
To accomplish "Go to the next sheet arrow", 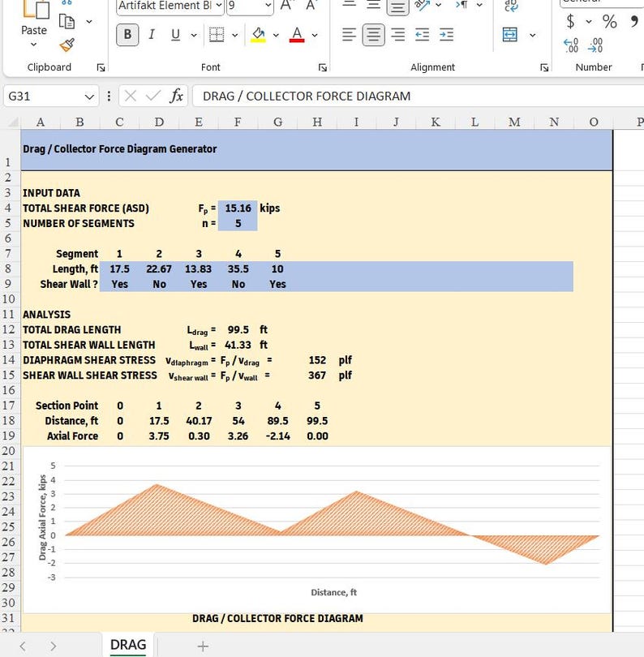I will (x=54, y=646).
